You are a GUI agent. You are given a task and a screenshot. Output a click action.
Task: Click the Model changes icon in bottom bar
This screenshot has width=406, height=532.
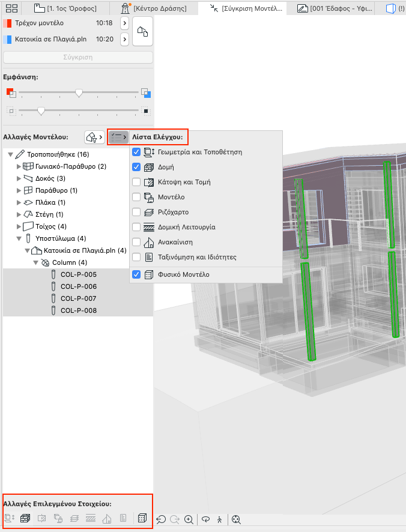[58, 518]
